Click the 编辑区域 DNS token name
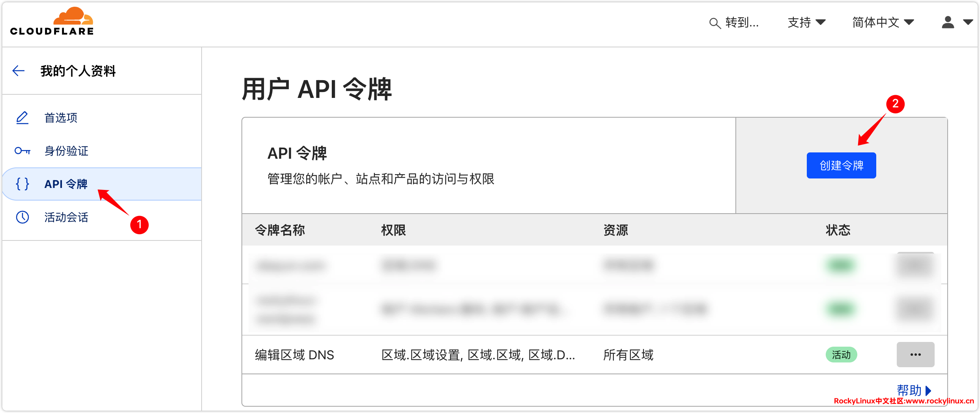 coord(294,355)
